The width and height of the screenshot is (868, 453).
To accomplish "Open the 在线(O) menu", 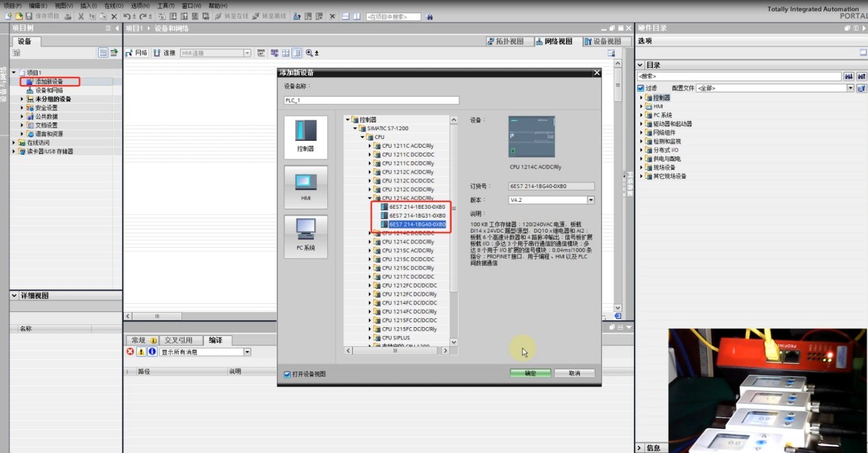I will (x=114, y=5).
